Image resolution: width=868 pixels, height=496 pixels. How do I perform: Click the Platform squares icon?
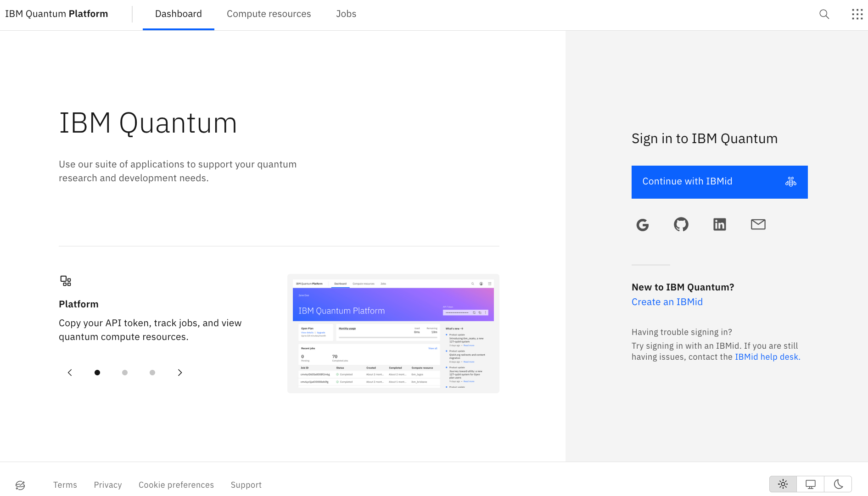[x=66, y=281]
